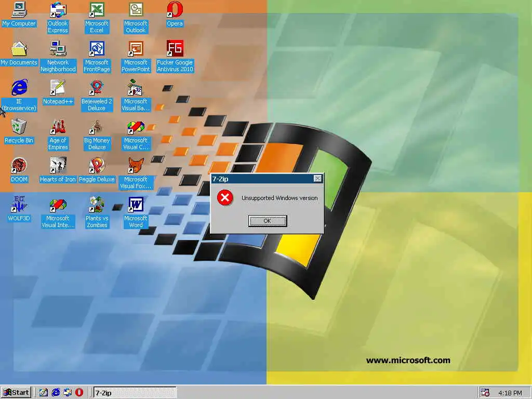532x399 pixels.
Task: Open the Start menu
Action: coord(16,393)
